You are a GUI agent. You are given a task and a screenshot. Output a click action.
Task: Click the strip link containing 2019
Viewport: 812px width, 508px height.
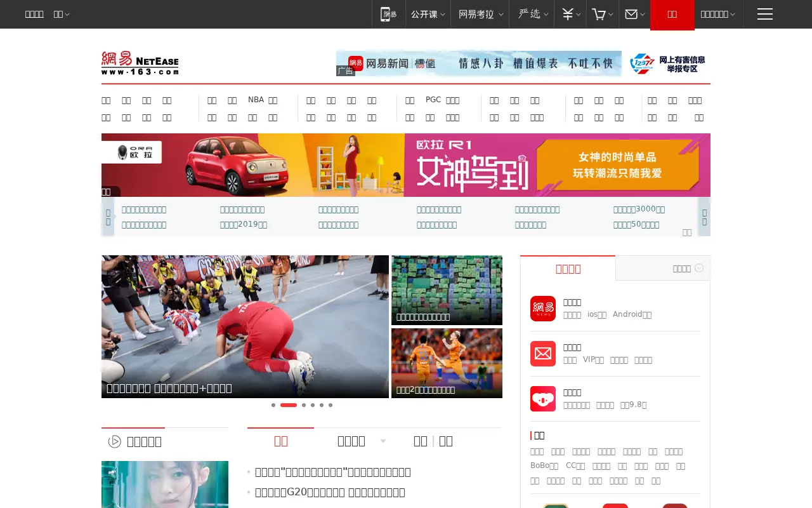click(244, 225)
